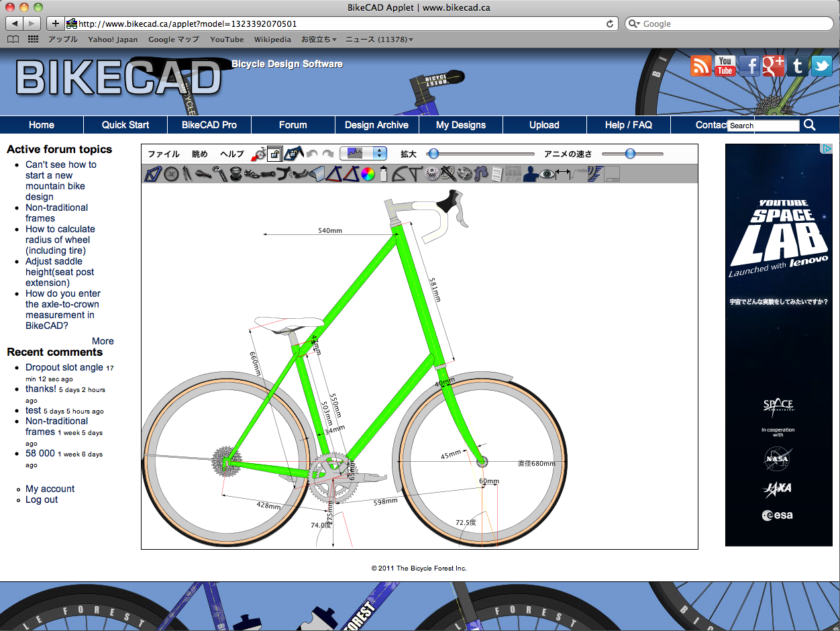Select the fork tool icon
This screenshot has width=840, height=631.
click(187, 174)
